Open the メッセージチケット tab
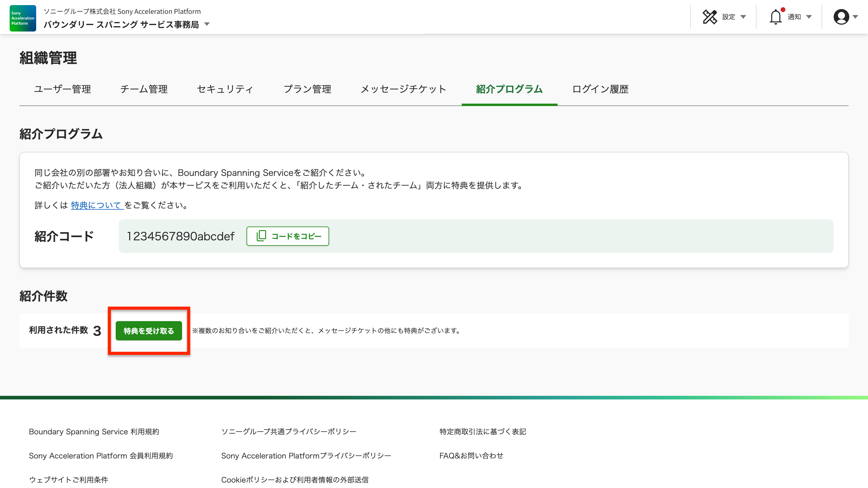Screen dimensions: 868x488 (403, 89)
